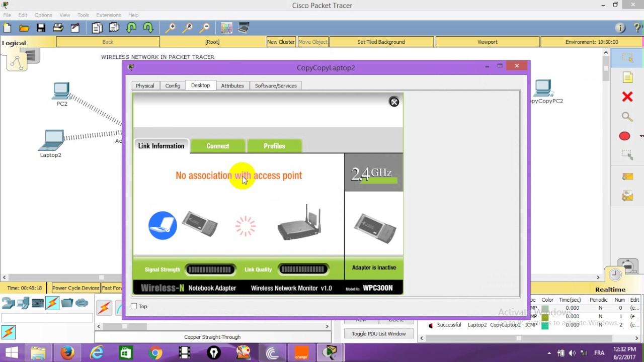This screenshot has width=644, height=362.
Task: Click the Environment 10:30:00 button
Action: [x=592, y=42]
